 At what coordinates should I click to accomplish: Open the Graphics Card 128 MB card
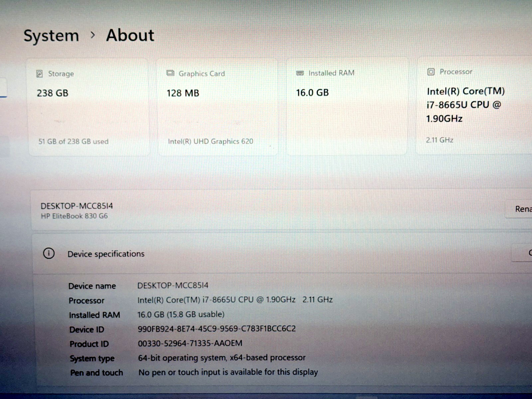click(217, 107)
